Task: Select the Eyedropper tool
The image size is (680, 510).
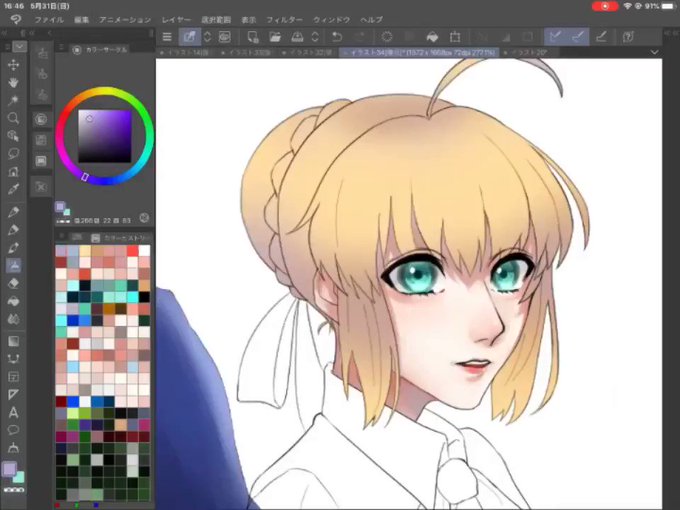Action: (x=13, y=189)
